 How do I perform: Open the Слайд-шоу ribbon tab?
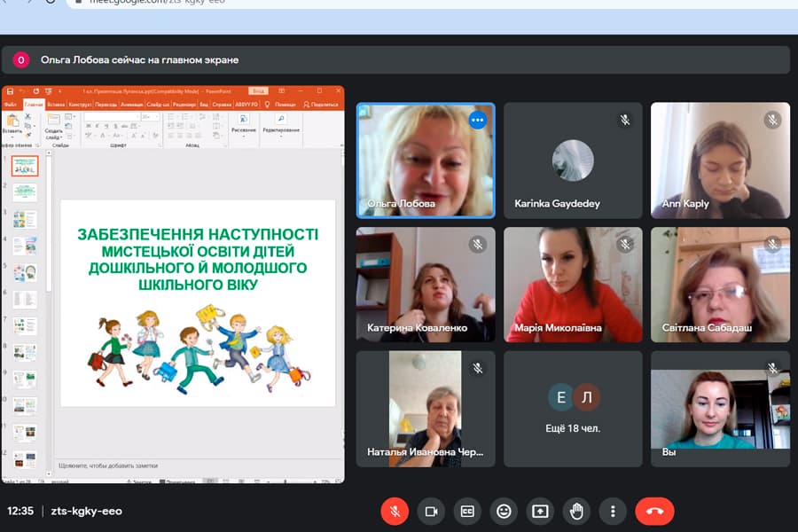158,105
